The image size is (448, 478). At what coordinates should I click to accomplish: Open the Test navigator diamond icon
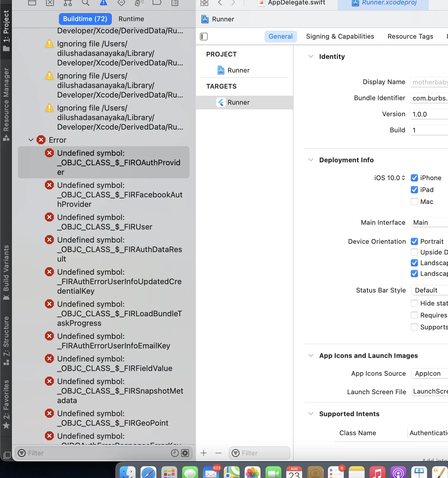coord(121,3)
